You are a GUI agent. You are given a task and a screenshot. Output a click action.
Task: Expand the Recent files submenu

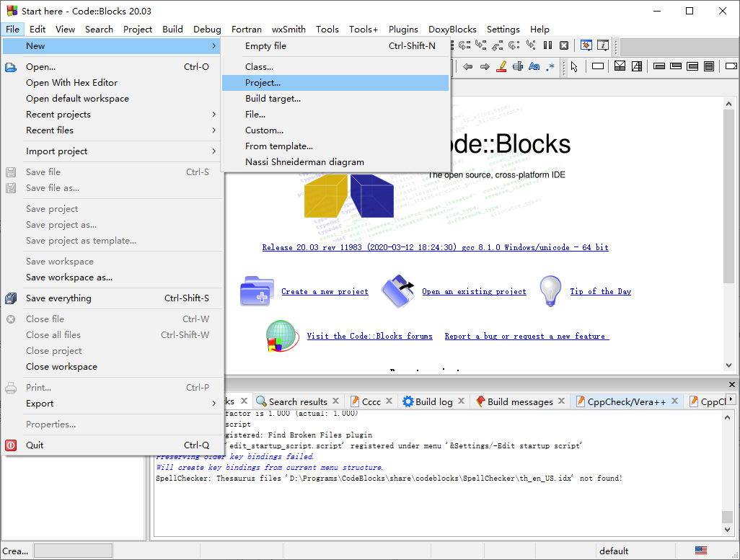(x=113, y=130)
